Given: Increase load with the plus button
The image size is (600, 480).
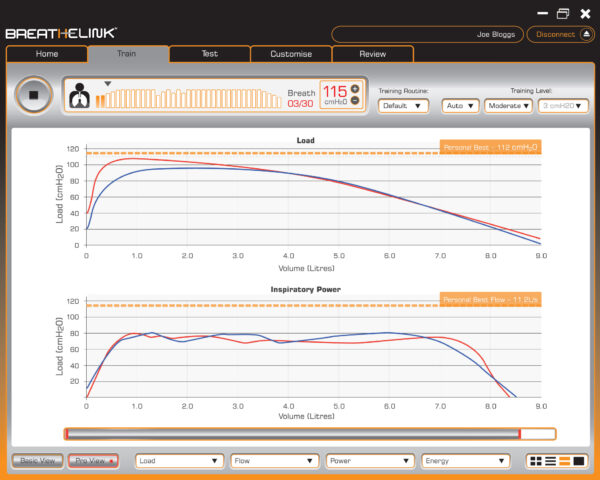Looking at the screenshot, I should (x=354, y=90).
